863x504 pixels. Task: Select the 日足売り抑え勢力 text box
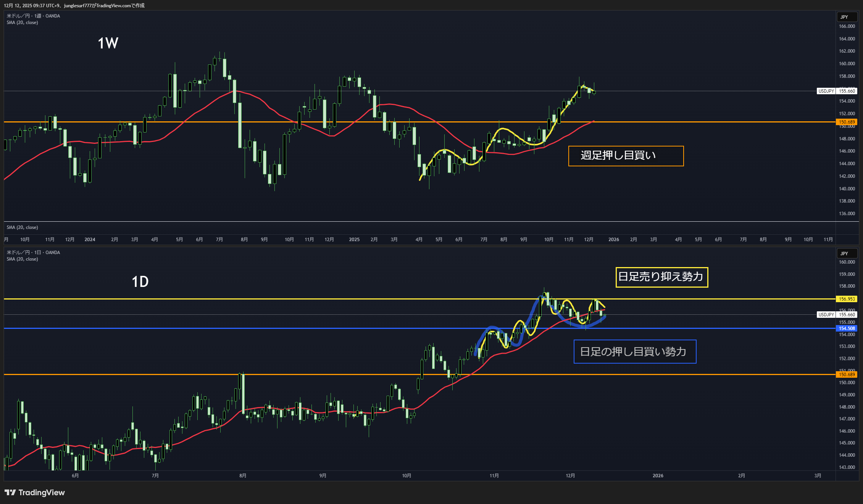coord(661,277)
